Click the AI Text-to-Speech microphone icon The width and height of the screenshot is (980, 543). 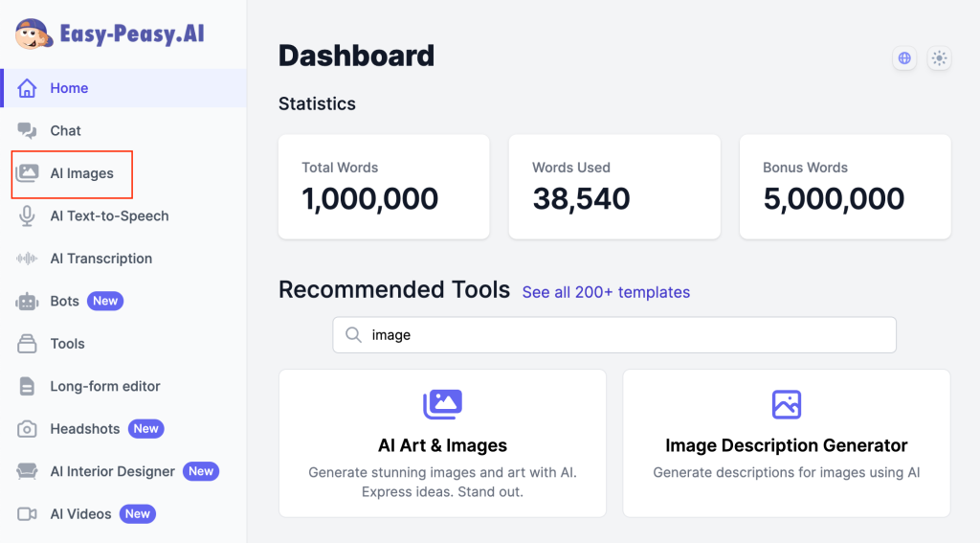(x=27, y=216)
